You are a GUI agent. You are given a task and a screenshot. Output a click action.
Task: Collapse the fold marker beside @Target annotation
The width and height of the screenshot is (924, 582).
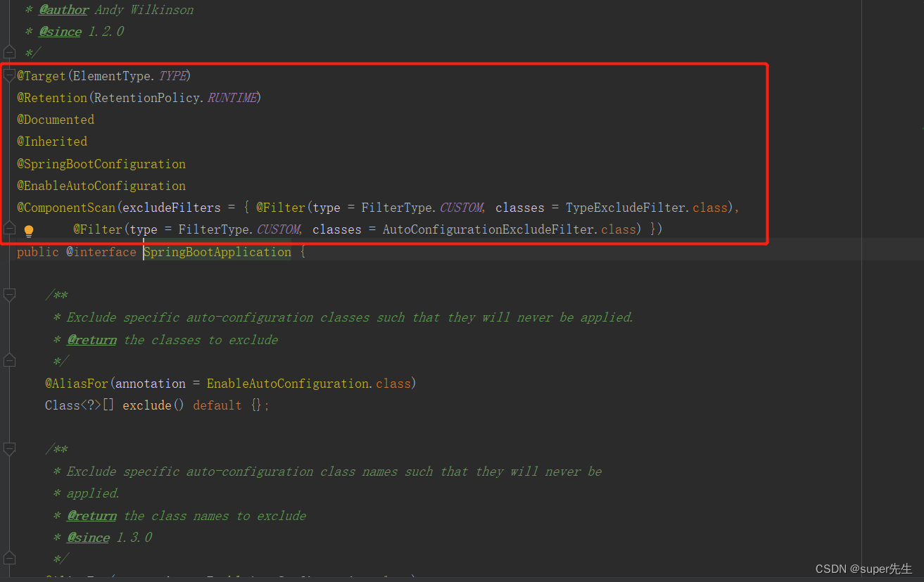click(9, 75)
